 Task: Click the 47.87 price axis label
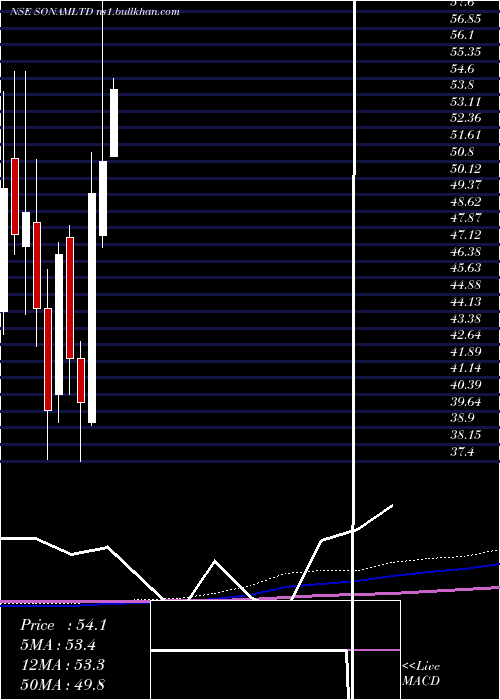466,218
